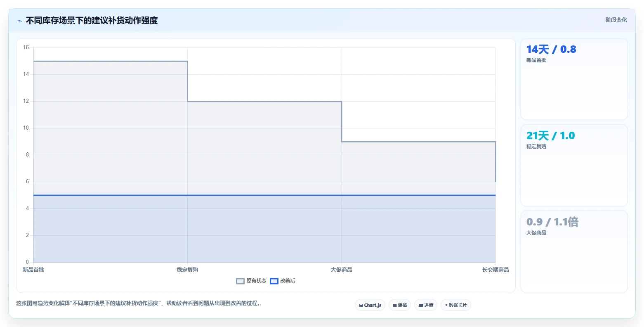Click the y-axis value 12
The width and height of the screenshot is (644, 327).
point(26,101)
